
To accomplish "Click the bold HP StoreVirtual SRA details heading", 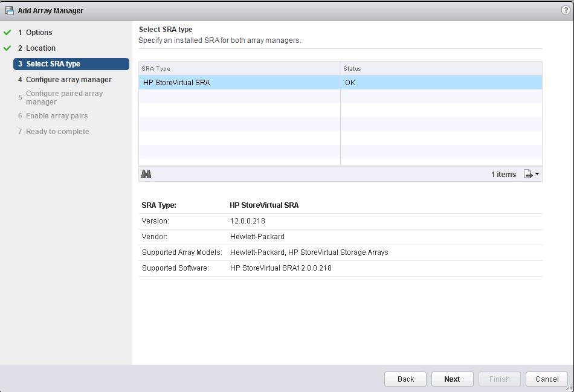I will click(x=264, y=205).
